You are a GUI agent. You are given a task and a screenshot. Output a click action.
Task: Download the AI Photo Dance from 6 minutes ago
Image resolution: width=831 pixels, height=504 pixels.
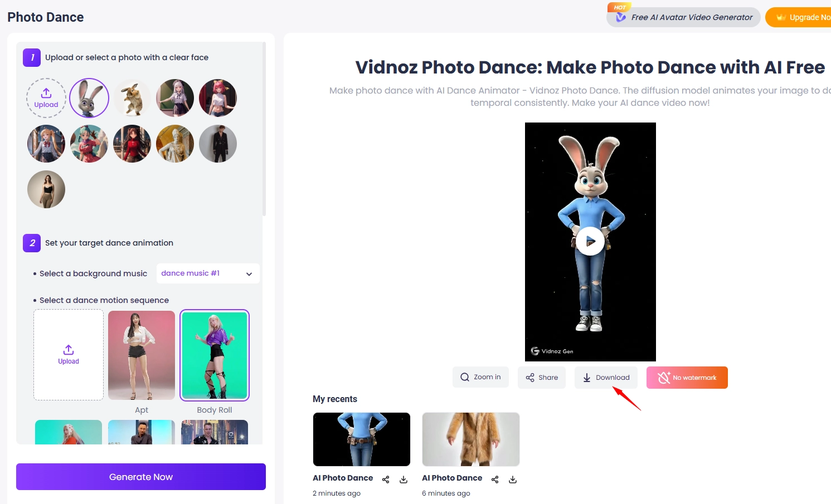513,479
